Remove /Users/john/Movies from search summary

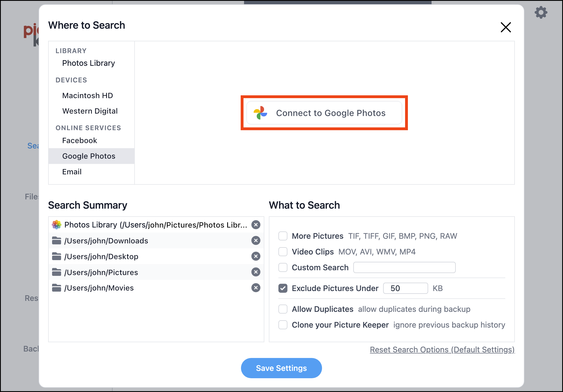pos(256,288)
